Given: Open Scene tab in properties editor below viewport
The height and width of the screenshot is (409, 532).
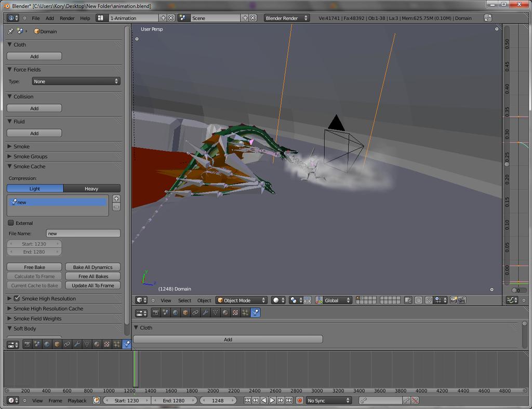Looking at the screenshot, I should pyautogui.click(x=166, y=313).
